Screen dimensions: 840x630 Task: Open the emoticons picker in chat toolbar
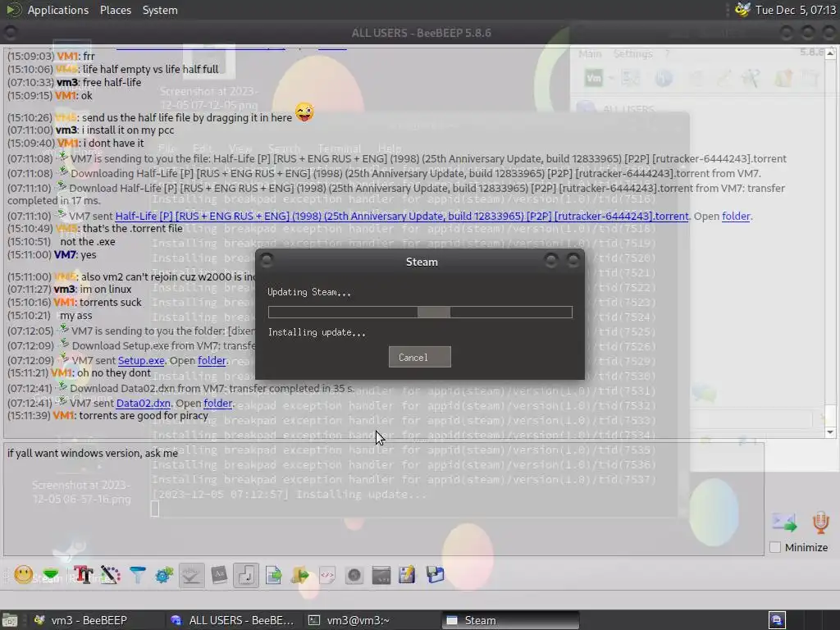[23, 575]
